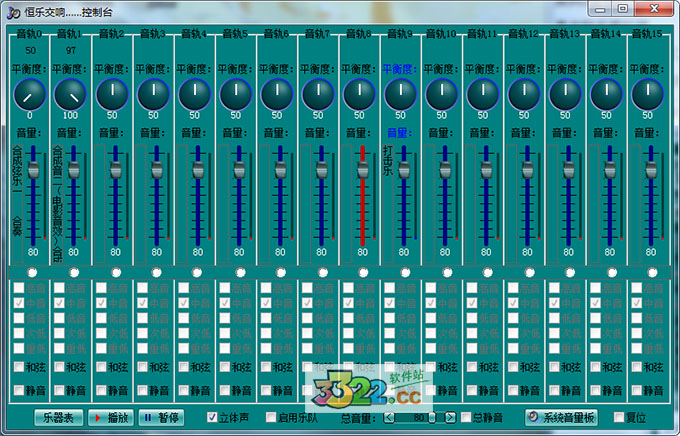This screenshot has height=436, width=680.
Task: Check 高音 treble for 音轨0
Action: point(19,288)
